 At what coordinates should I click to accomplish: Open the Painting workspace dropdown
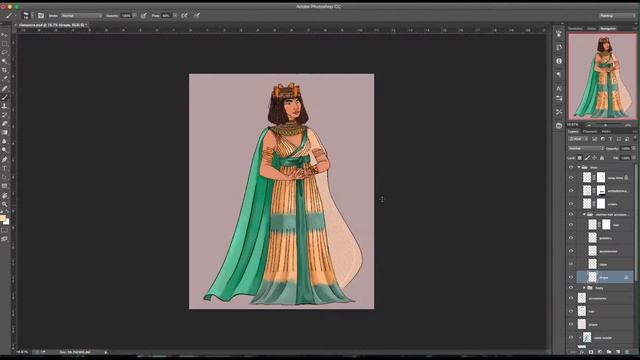[x=617, y=16]
